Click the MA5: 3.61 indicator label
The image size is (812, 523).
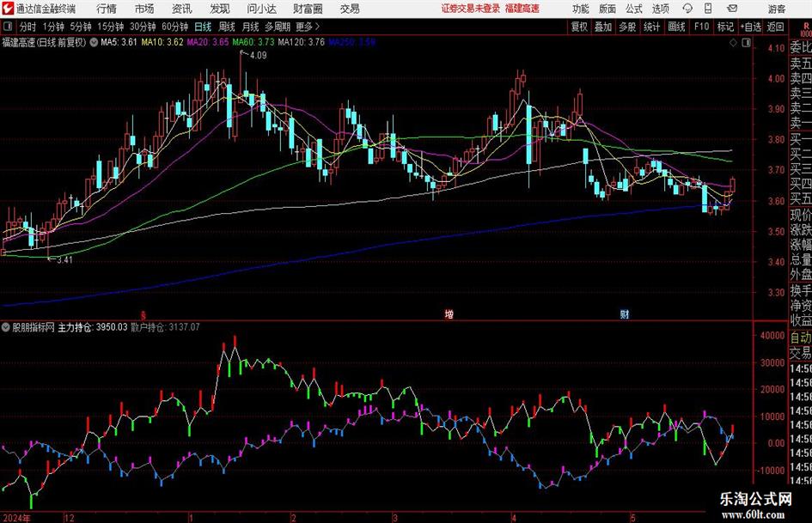click(x=119, y=42)
